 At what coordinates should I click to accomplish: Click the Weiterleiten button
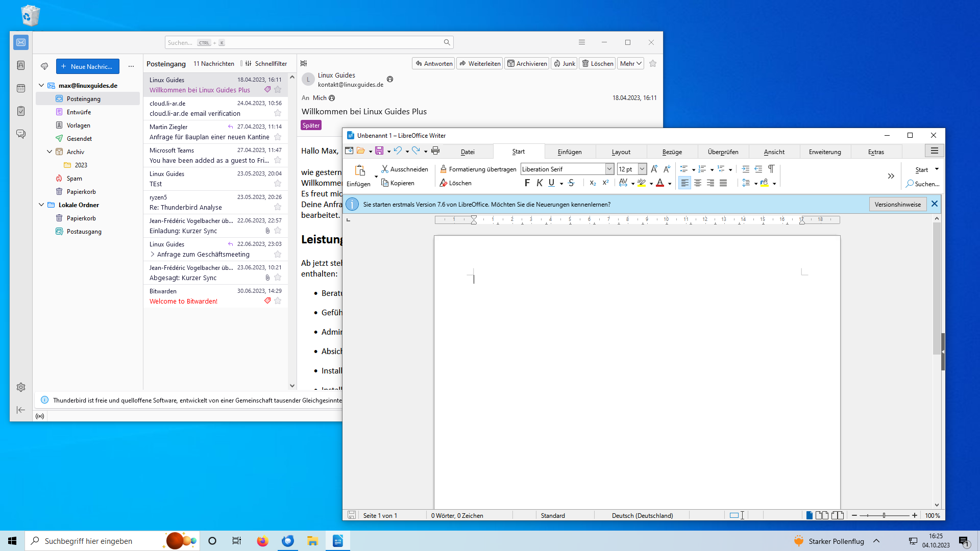480,64
